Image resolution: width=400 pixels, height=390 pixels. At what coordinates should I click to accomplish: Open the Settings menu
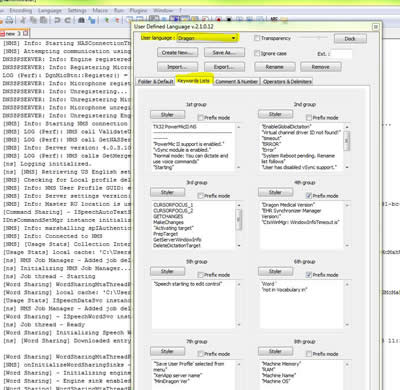click(x=77, y=11)
